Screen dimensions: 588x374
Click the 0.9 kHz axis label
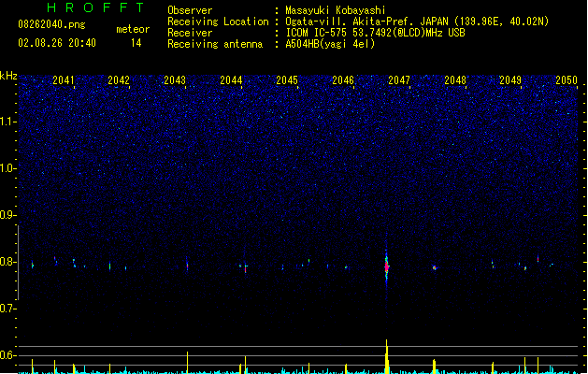tap(7, 215)
